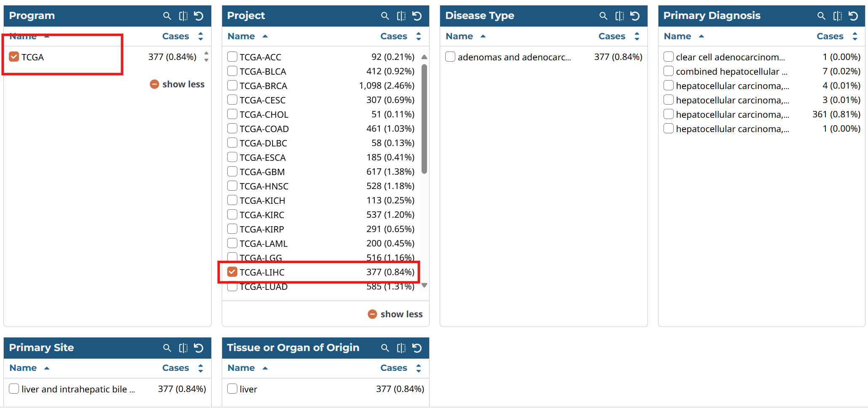Check the liver tissue origin checkbox
Viewport: 868px width, 408px height.
(232, 389)
